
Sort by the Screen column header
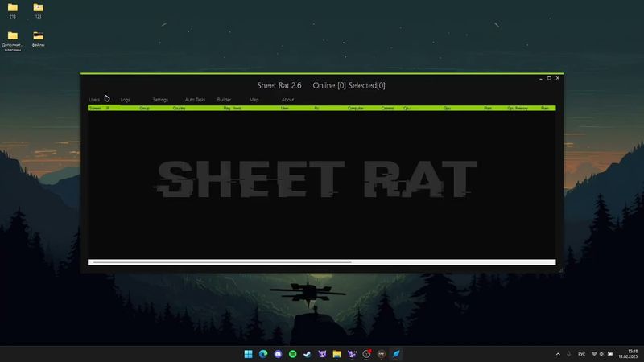coord(95,108)
